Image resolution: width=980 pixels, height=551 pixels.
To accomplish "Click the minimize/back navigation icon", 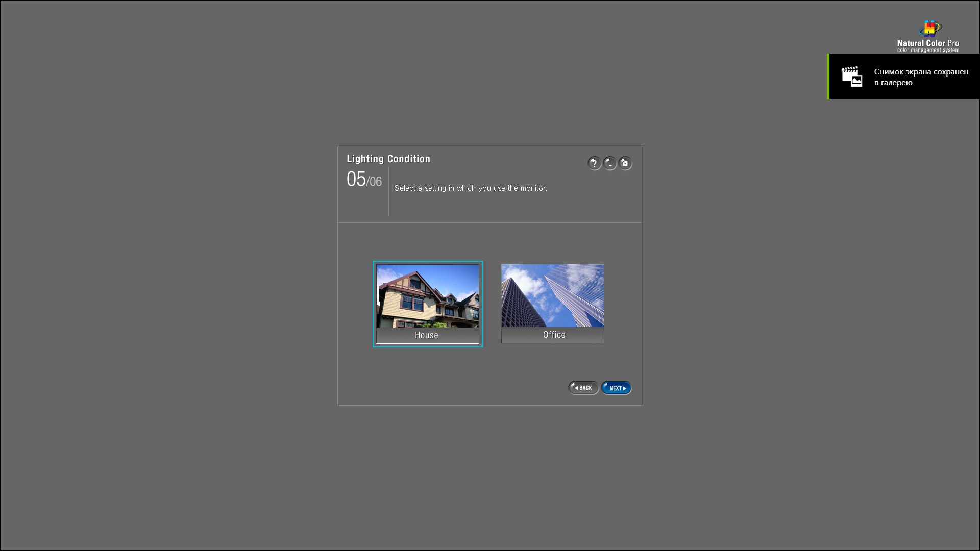I will [610, 163].
